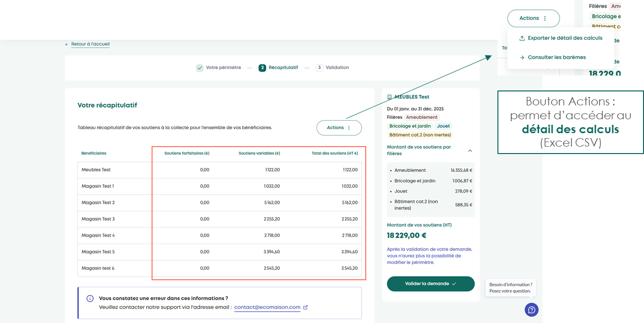Click the amount 588,35 €

[464, 205]
